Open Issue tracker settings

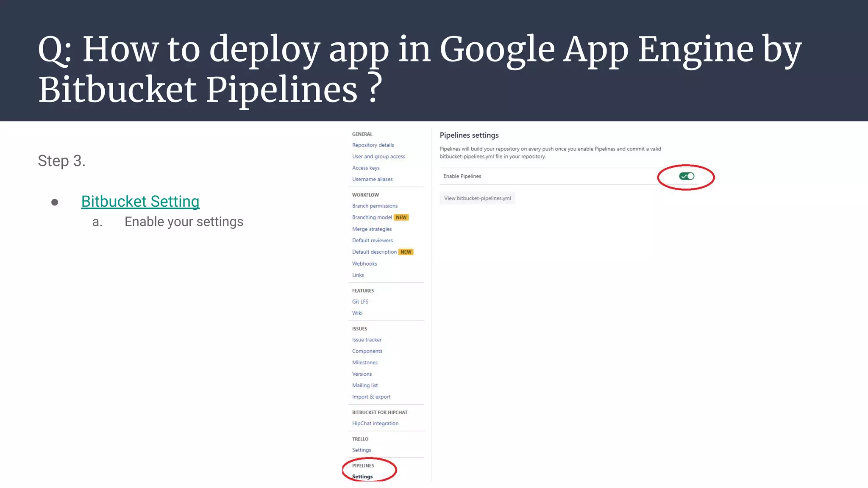[x=367, y=340]
